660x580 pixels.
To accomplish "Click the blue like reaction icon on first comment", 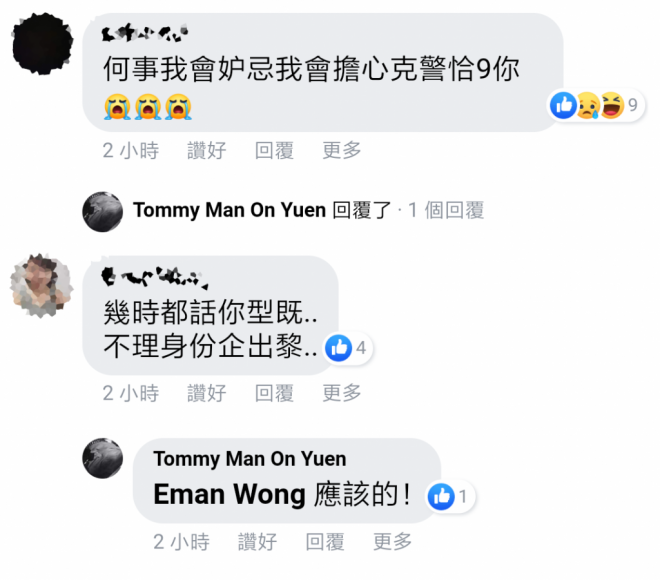I will tap(564, 105).
